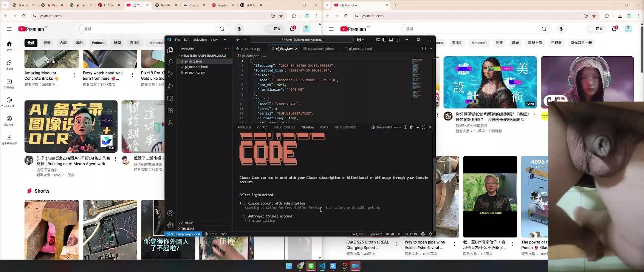Open Explorer more-actions dots menu
Screen dimensions: 644x272
click(227, 48)
